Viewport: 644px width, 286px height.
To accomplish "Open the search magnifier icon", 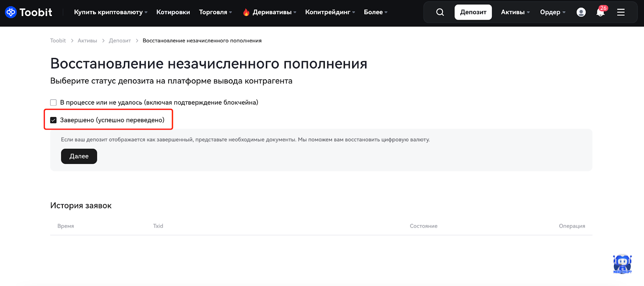I will point(440,12).
